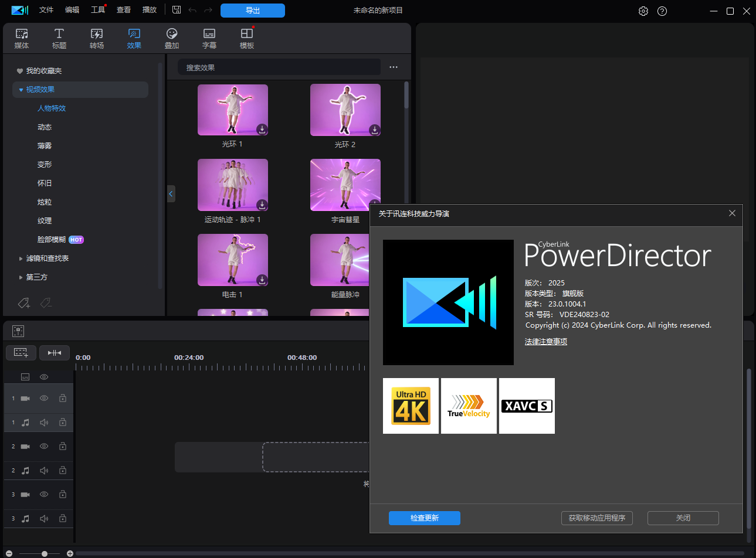Click the zoom in plus icon
The height and width of the screenshot is (558, 756).
(x=70, y=553)
